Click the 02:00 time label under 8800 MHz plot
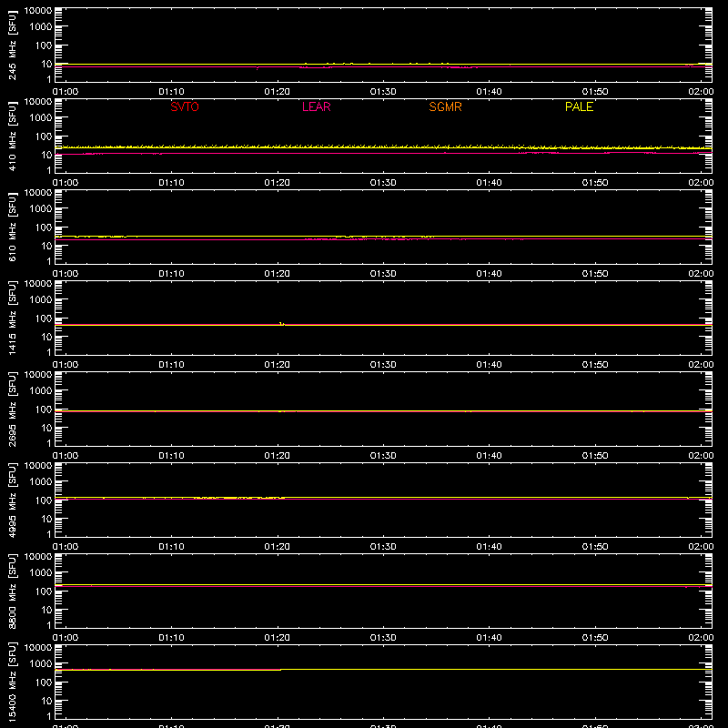Image resolution: width=728 pixels, height=728 pixels. click(x=701, y=638)
